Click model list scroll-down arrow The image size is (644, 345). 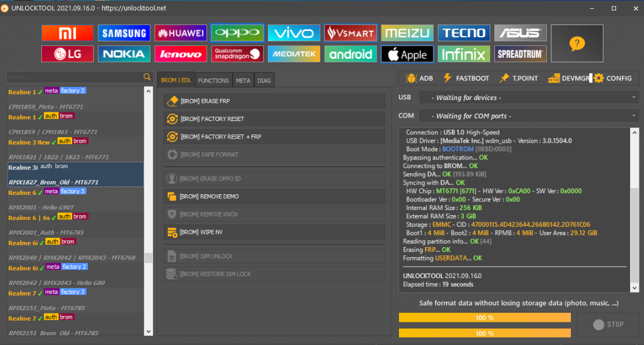(148, 332)
